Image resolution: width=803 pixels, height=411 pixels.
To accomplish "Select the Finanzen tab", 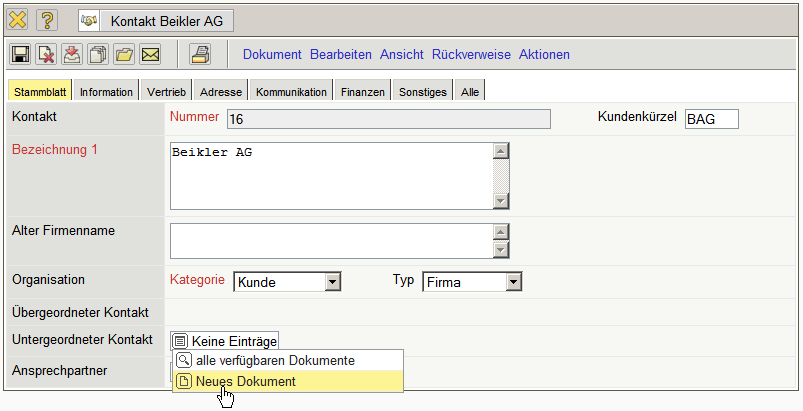I will pyautogui.click(x=362, y=92).
